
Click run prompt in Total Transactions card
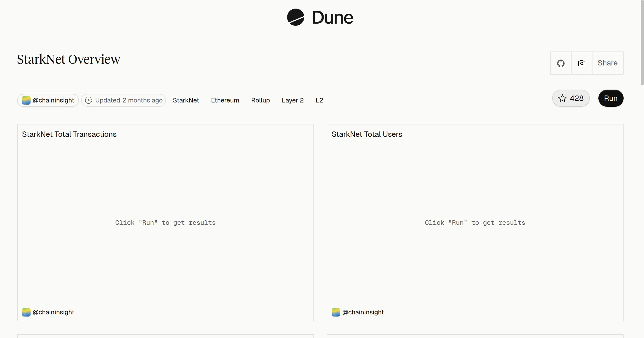165,223
